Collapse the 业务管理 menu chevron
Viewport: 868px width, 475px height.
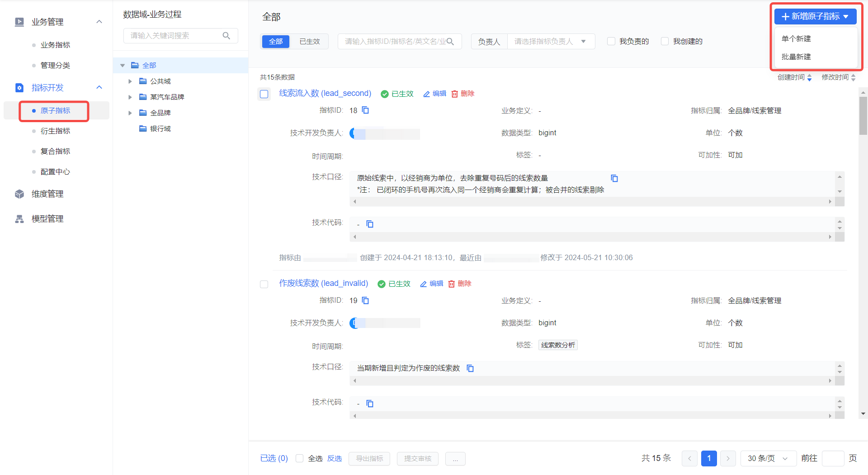click(99, 22)
